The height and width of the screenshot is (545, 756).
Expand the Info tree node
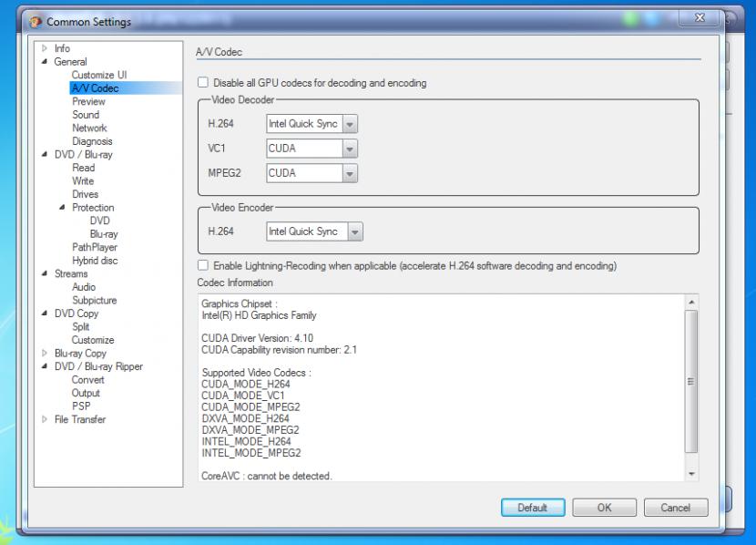[45, 47]
